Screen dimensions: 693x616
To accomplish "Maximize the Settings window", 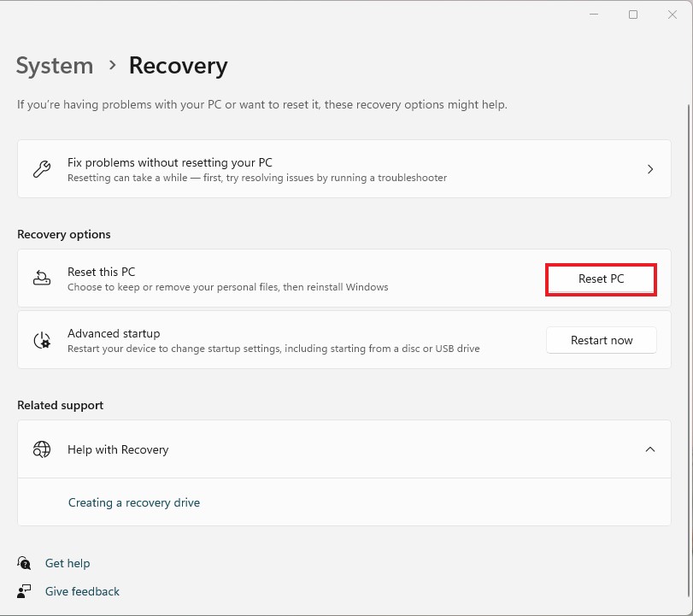I will (x=633, y=15).
